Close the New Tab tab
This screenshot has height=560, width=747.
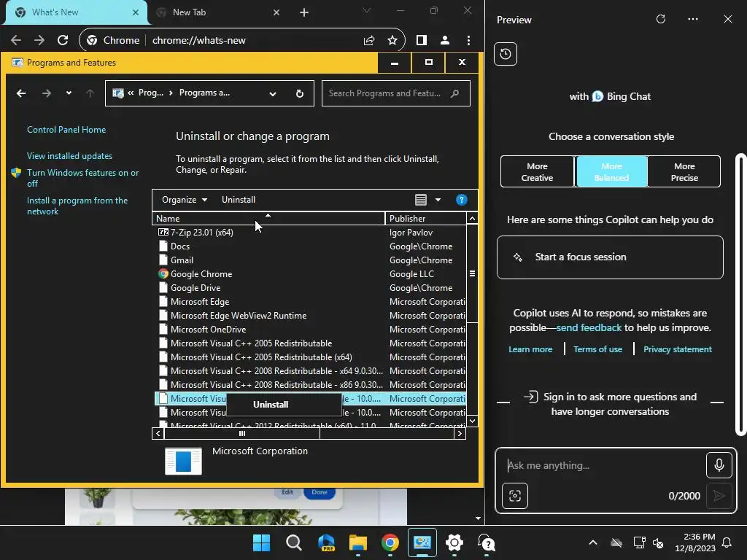(276, 12)
